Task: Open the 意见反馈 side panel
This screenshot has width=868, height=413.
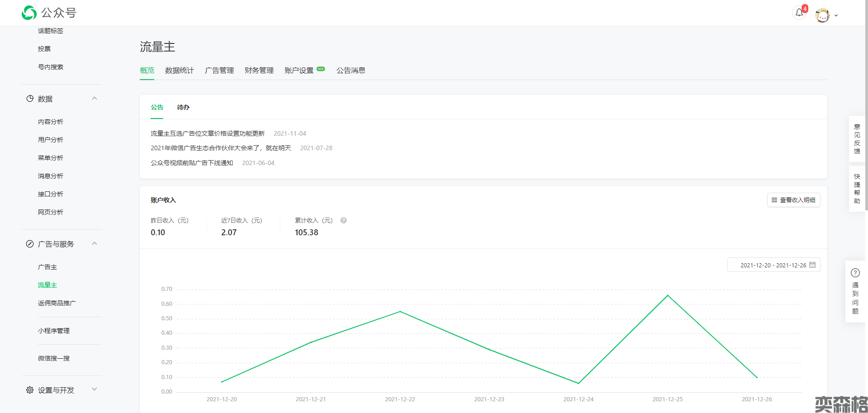Action: point(857,139)
